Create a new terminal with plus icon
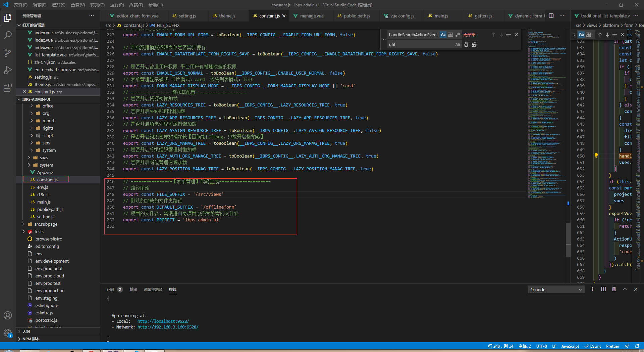Image resolution: width=644 pixels, height=352 pixels. [592, 289]
